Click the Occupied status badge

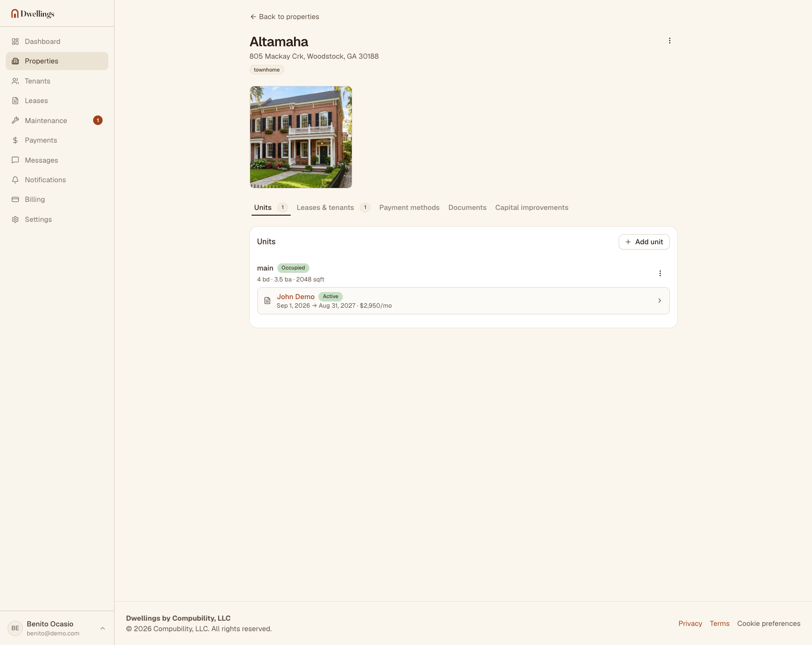pyautogui.click(x=293, y=268)
